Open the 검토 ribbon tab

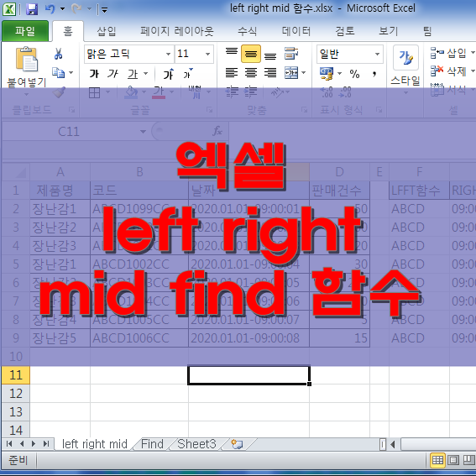(x=345, y=31)
